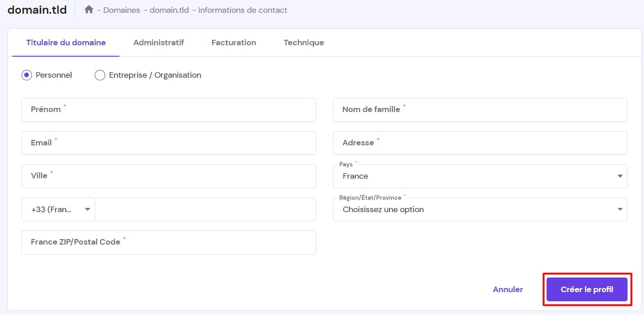Image resolution: width=644 pixels, height=315 pixels.
Task: Focus the Prénom input field
Action: (x=168, y=110)
